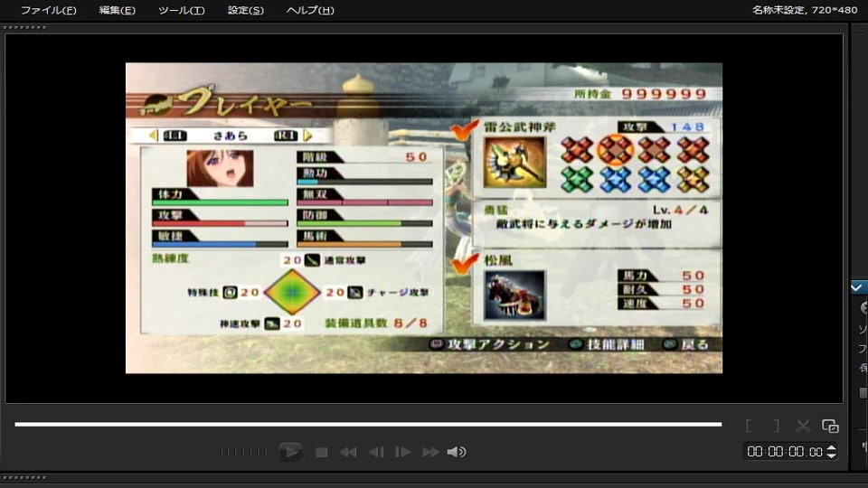
Task: Click the white preview scrubber bar
Action: pos(368,425)
